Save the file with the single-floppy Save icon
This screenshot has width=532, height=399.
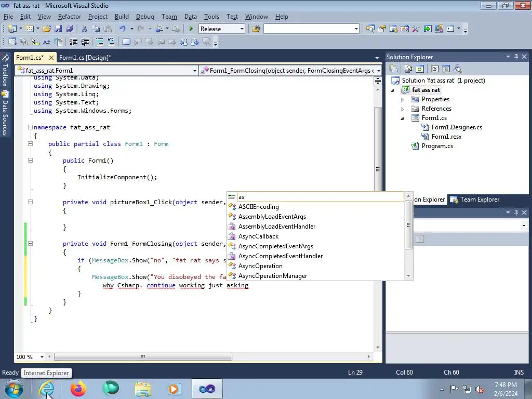[x=58, y=29]
